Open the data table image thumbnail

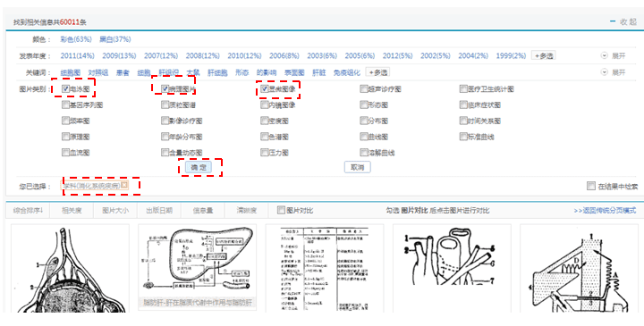point(325,269)
